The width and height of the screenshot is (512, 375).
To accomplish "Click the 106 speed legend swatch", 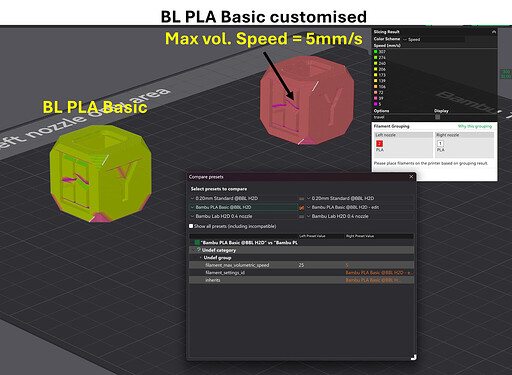I will [x=376, y=87].
